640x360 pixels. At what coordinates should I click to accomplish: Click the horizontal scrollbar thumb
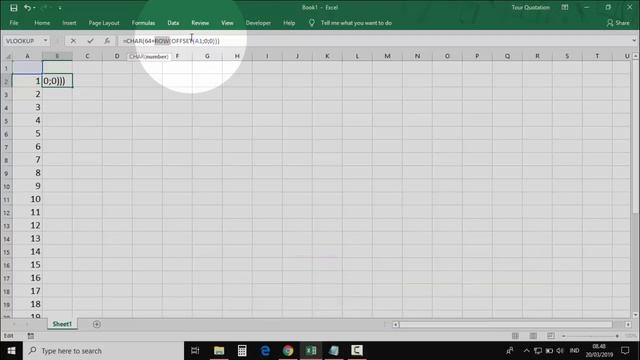tap(506, 324)
